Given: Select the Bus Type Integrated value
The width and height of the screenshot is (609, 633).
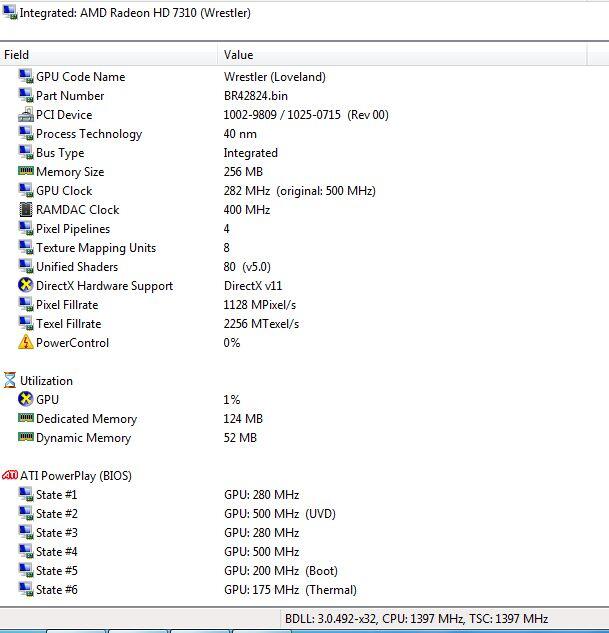Looking at the screenshot, I should coord(250,153).
